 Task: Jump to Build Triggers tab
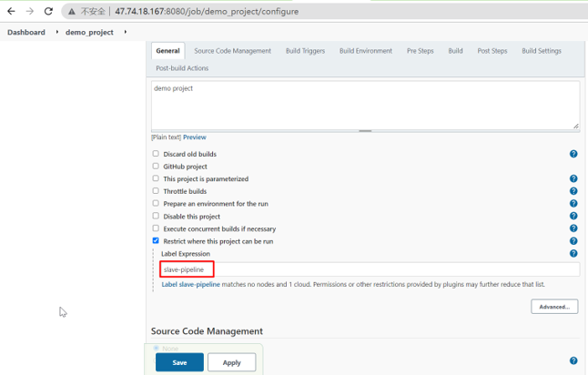pyautogui.click(x=305, y=51)
